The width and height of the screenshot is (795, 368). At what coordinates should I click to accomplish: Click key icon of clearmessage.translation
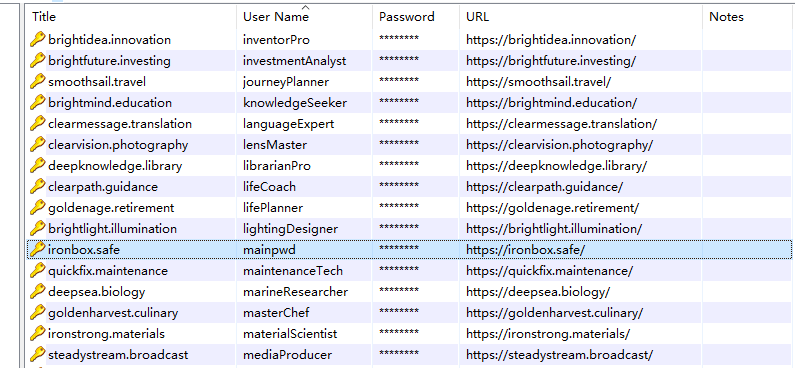click(38, 124)
